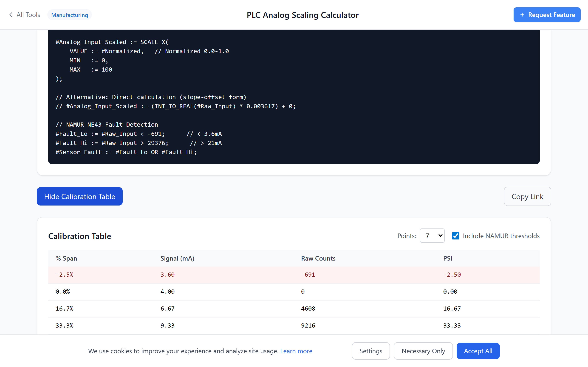The image size is (588, 367).
Task: Open cookie Settings
Action: [370, 351]
